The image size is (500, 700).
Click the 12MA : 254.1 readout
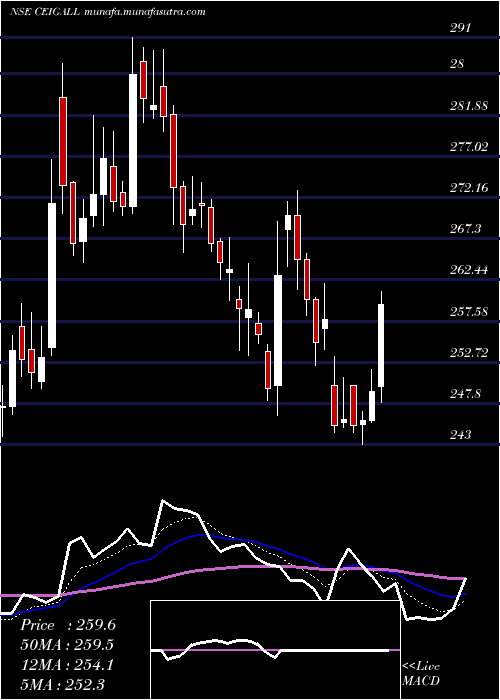coord(67,664)
